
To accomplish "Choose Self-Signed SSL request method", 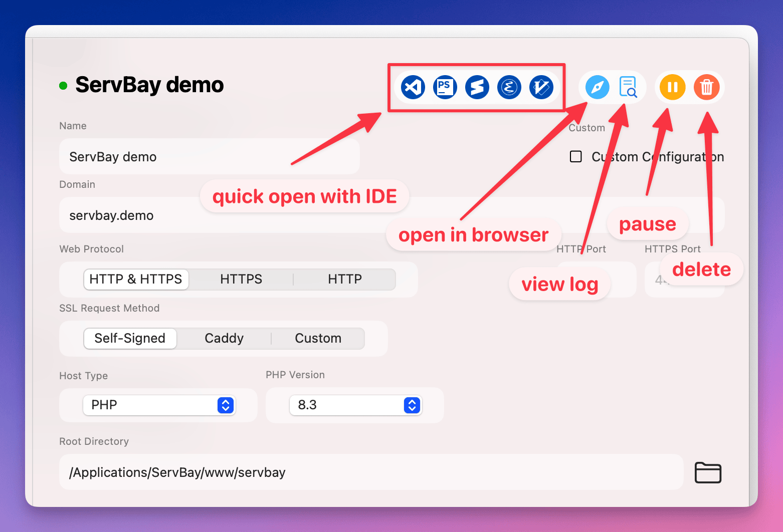I will click(130, 338).
